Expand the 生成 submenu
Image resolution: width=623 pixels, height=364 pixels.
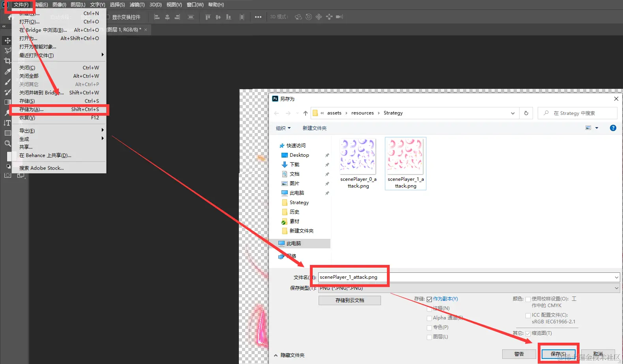(x=59, y=139)
